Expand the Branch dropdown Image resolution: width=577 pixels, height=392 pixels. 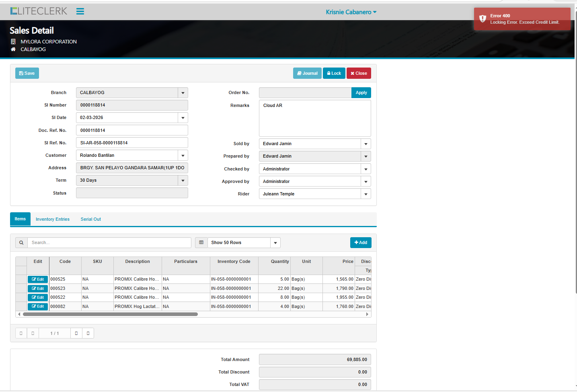coord(183,93)
